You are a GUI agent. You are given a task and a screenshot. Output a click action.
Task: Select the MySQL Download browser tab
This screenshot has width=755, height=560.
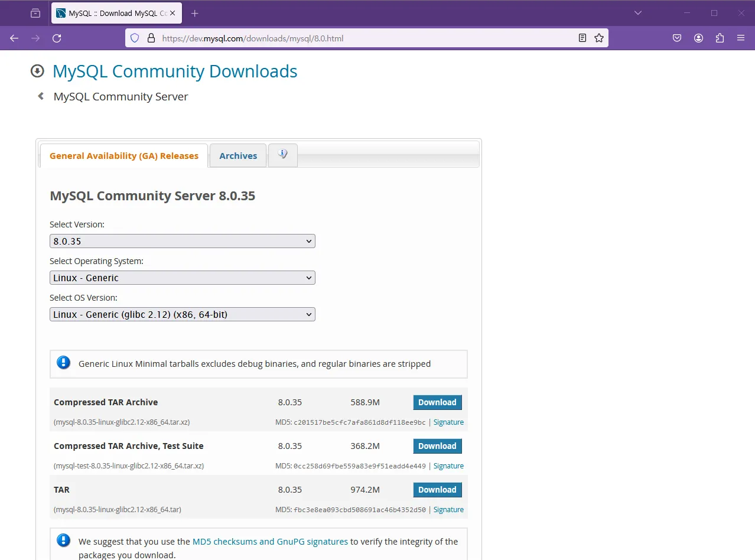coord(116,13)
